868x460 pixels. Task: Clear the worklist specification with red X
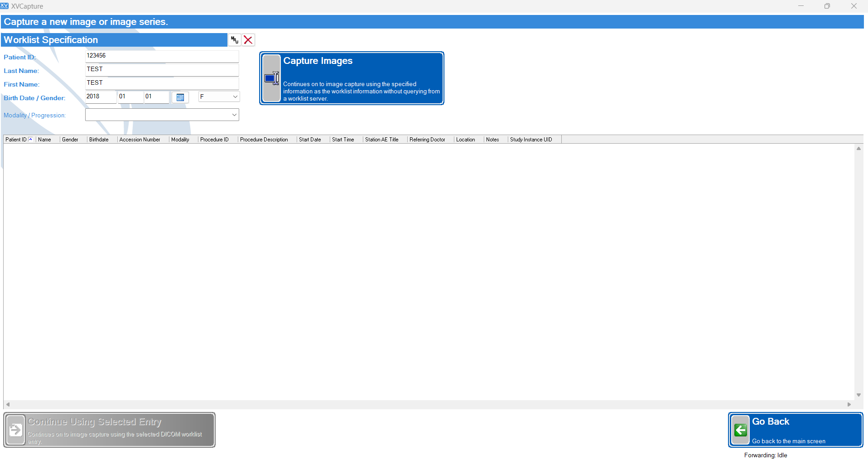click(248, 40)
